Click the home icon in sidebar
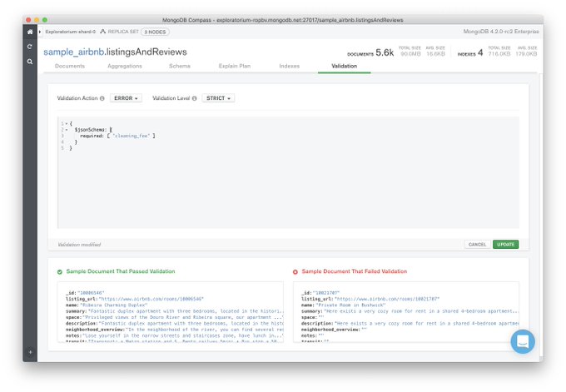This screenshot has width=566, height=392. click(30, 32)
